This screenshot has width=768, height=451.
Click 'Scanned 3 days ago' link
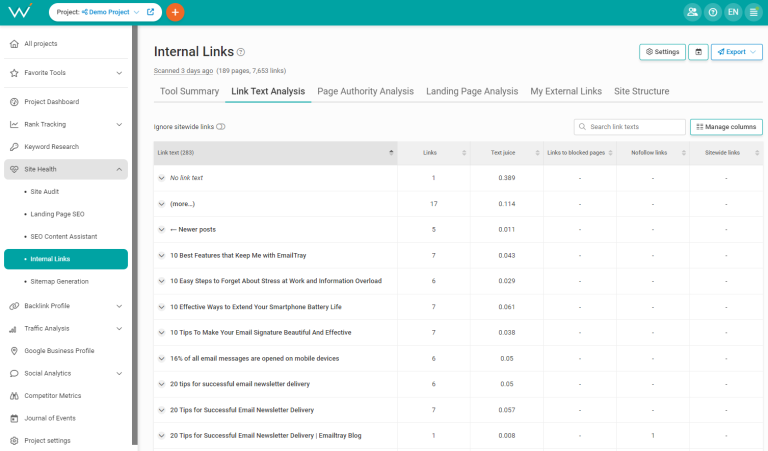(x=183, y=71)
